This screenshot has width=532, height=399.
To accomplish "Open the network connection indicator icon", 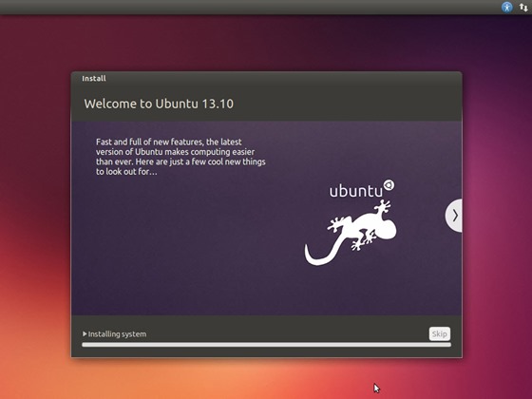I will point(523,8).
